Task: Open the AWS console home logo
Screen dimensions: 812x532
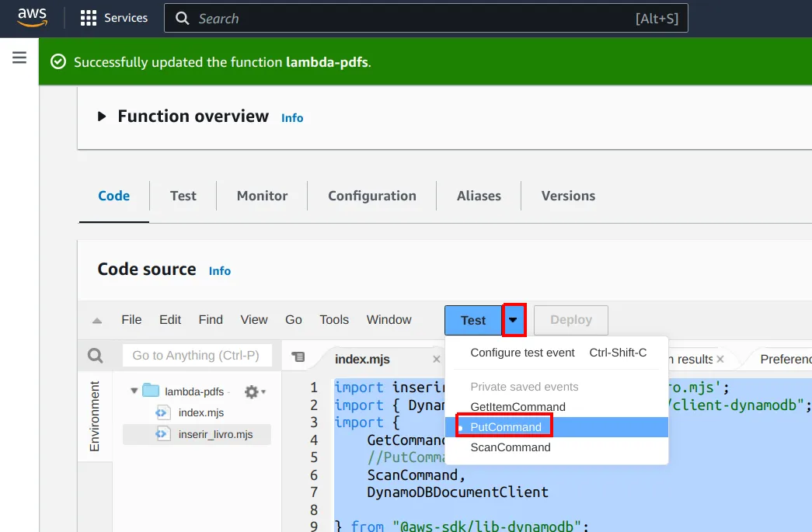Action: (x=32, y=18)
